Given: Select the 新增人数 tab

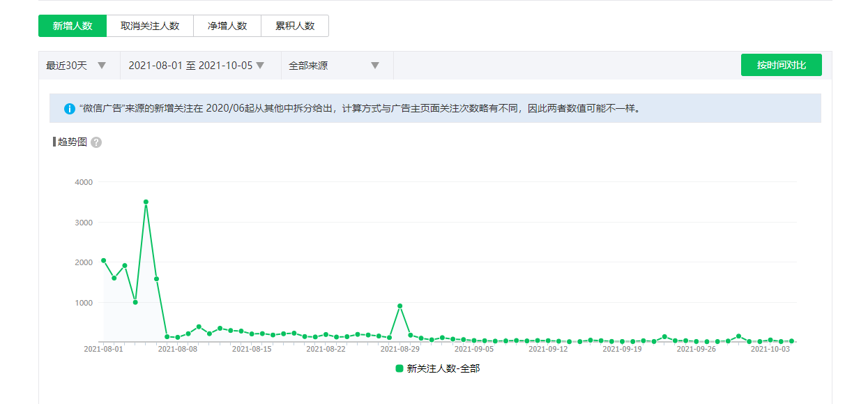Looking at the screenshot, I should (x=73, y=26).
